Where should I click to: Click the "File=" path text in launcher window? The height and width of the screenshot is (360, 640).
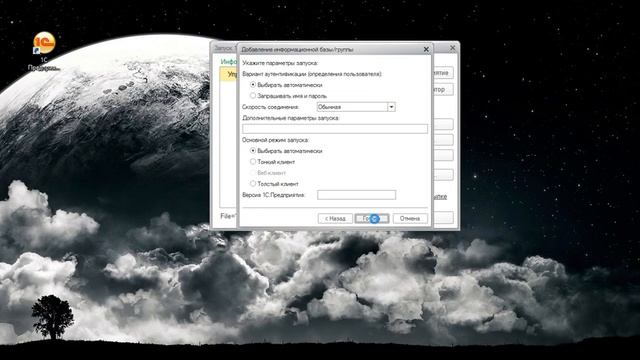click(229, 216)
